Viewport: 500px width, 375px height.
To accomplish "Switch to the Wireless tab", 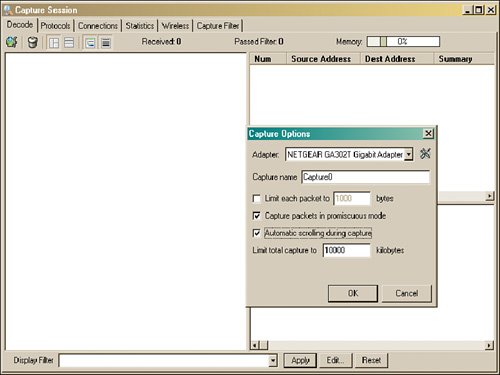I will pyautogui.click(x=175, y=26).
